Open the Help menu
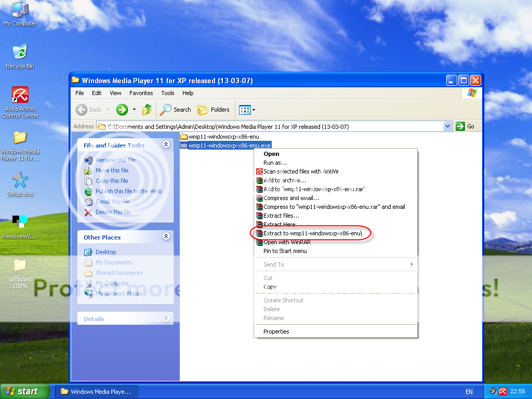532x399 pixels. point(188,93)
